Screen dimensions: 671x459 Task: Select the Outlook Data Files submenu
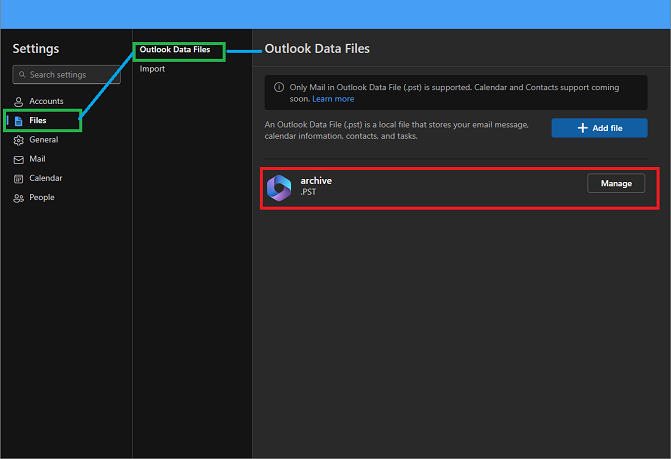175,50
